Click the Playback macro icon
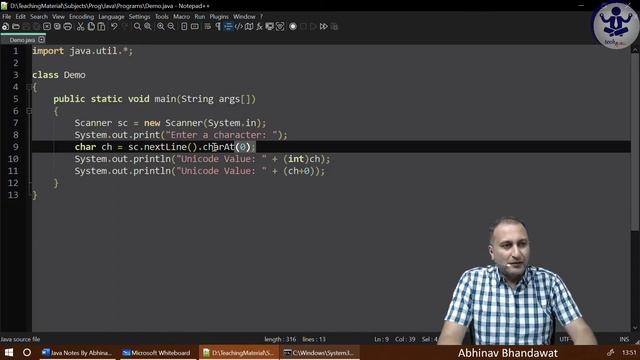This screenshot has width=640, height=360. pos(313,27)
